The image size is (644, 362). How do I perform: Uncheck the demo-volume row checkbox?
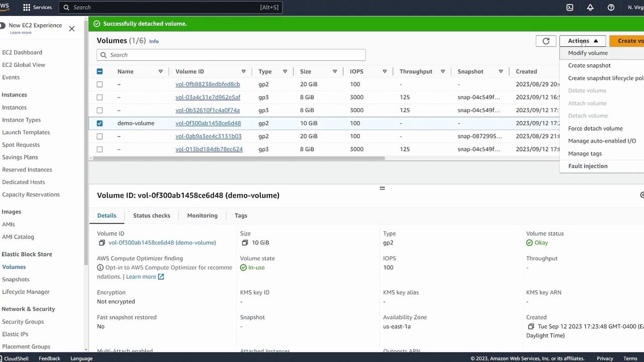(x=100, y=123)
